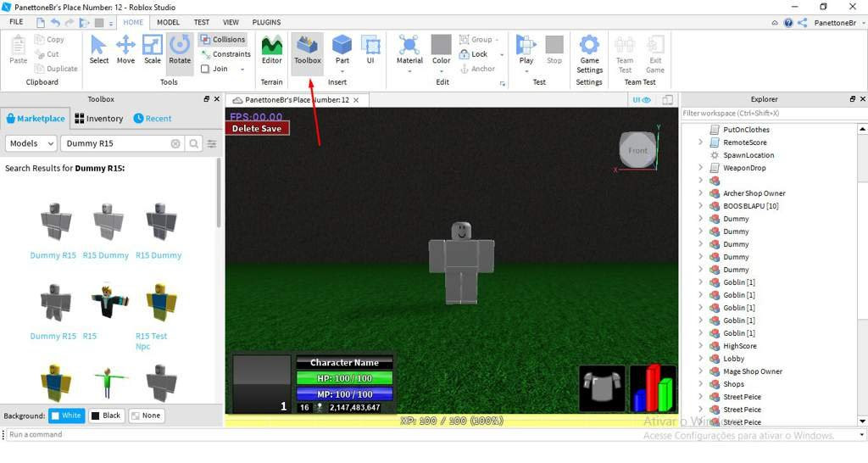This screenshot has width=868, height=463.
Task: Switch to the VIEW ribbon tab
Action: point(231,22)
